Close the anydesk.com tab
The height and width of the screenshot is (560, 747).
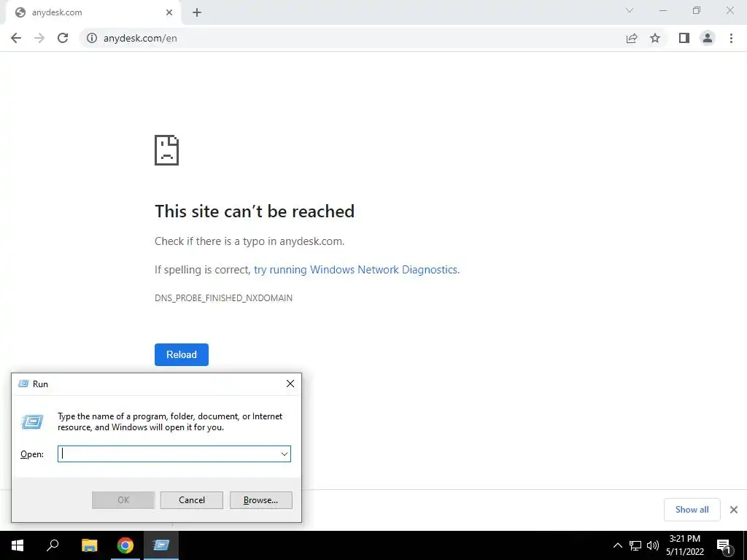point(169,12)
